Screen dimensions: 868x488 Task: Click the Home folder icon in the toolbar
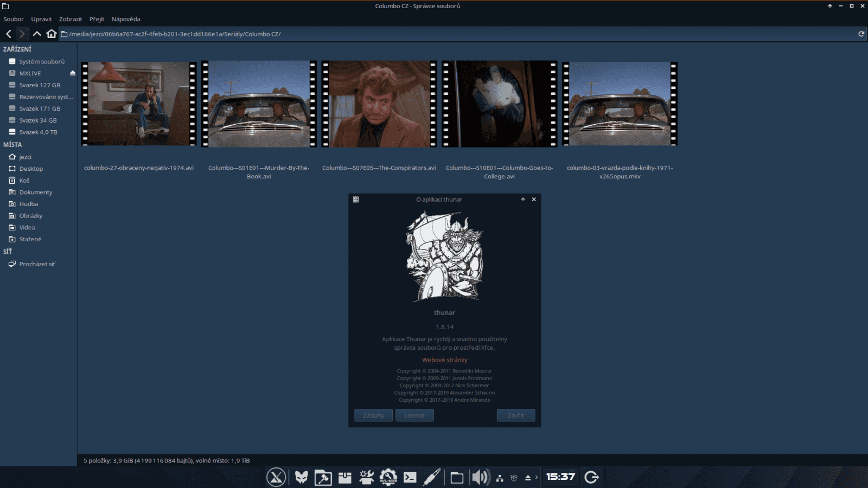pyautogui.click(x=52, y=33)
